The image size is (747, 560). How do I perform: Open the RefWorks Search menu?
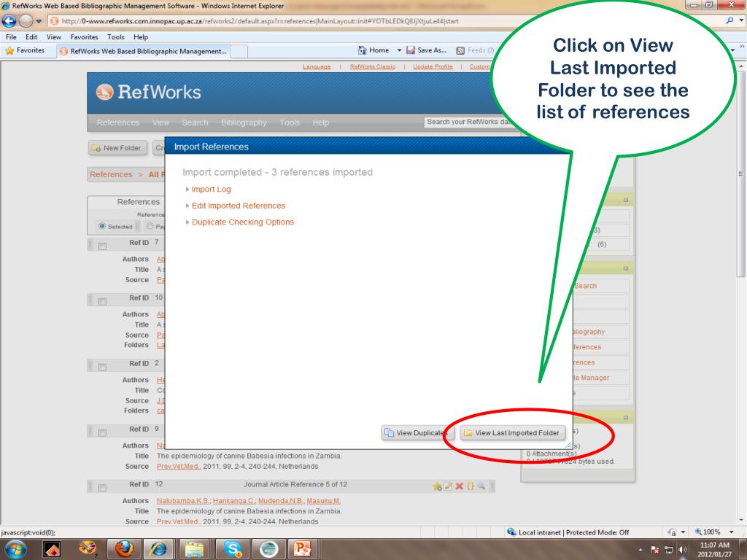tap(195, 122)
